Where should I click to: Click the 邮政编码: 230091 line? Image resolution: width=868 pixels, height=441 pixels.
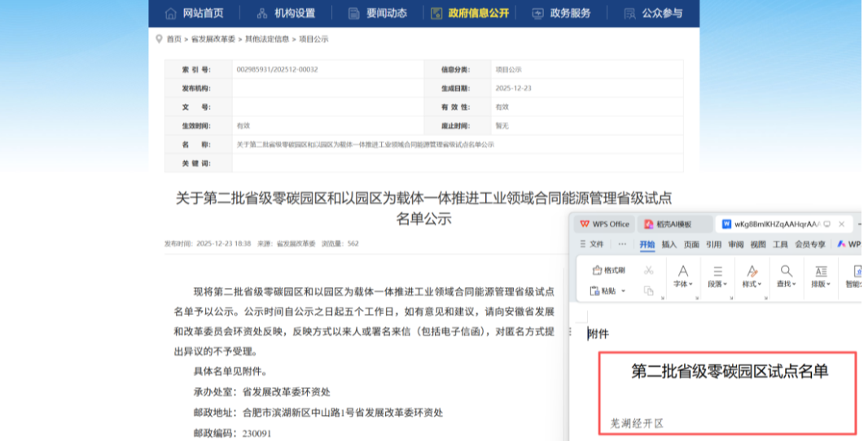[x=232, y=433]
